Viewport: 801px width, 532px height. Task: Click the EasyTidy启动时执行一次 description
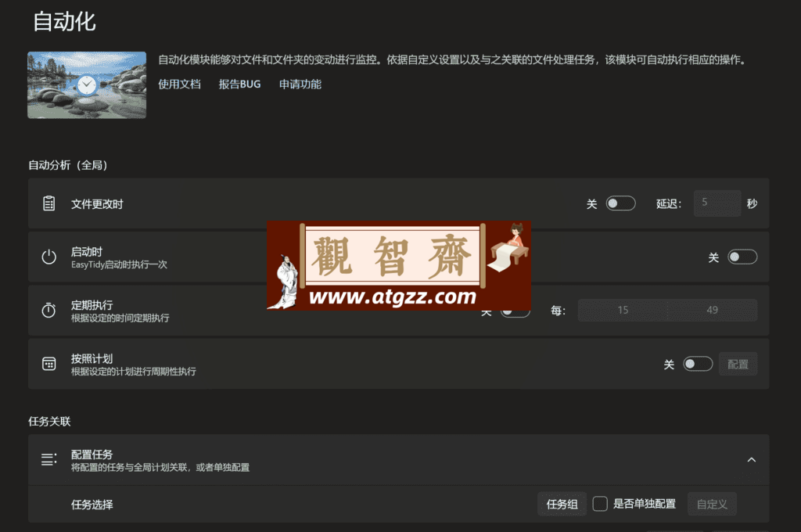[x=119, y=264]
